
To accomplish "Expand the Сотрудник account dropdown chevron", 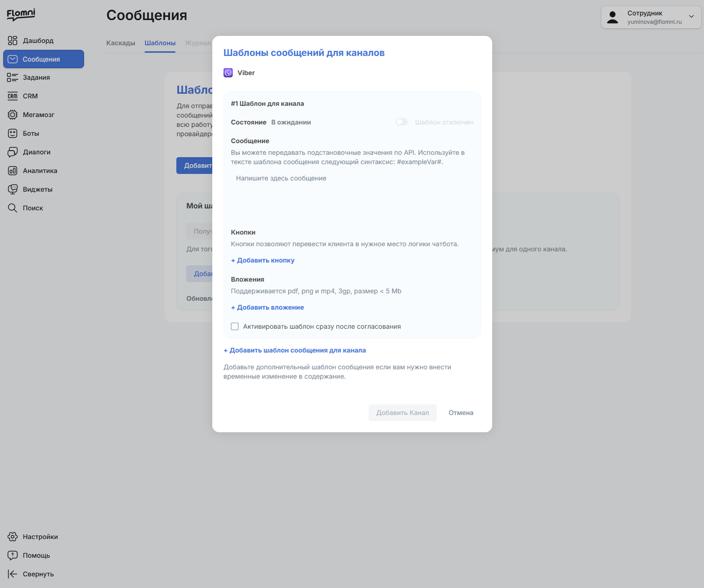I will [x=691, y=16].
